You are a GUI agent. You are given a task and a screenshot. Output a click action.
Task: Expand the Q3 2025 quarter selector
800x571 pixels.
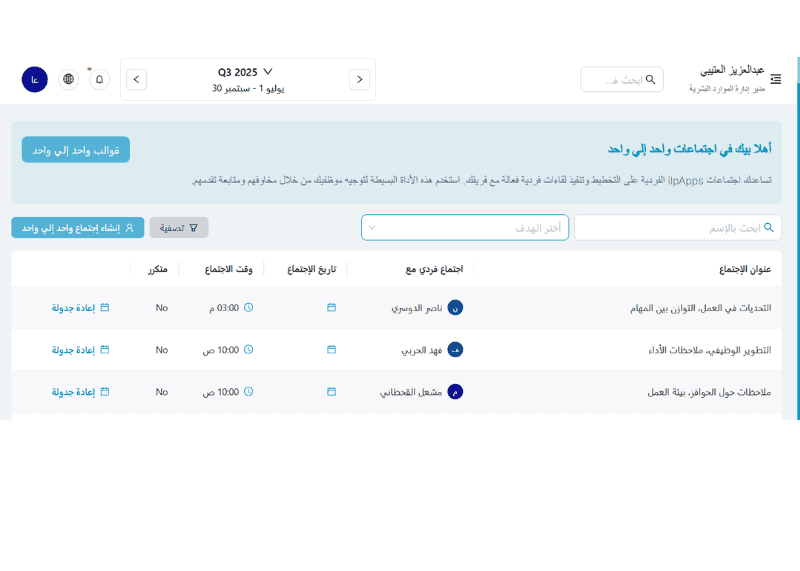[246, 72]
